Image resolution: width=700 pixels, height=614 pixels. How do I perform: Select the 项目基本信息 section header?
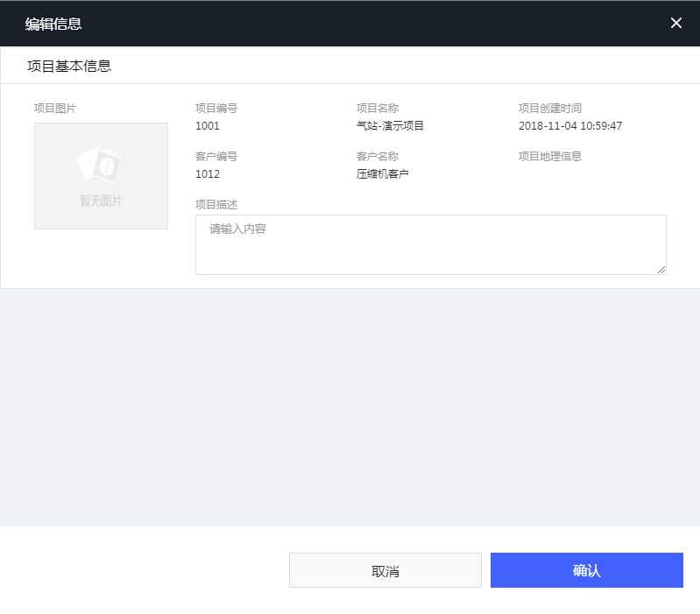click(69, 66)
